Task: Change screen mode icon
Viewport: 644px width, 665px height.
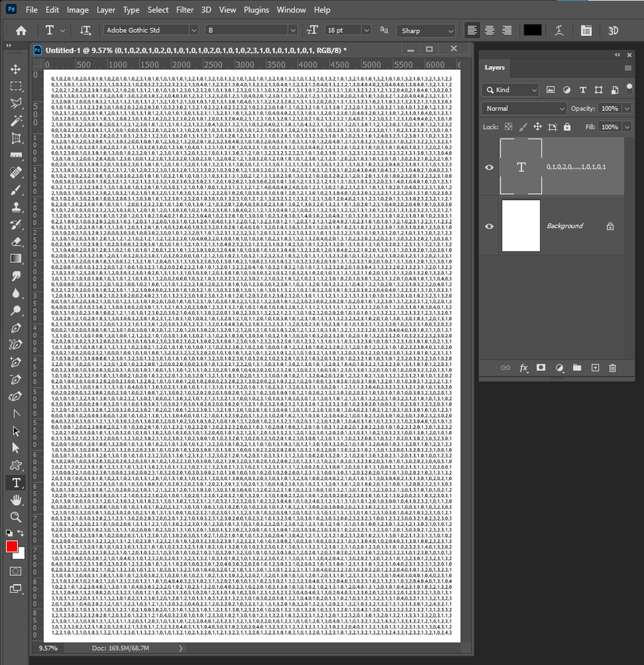Action: (16, 588)
